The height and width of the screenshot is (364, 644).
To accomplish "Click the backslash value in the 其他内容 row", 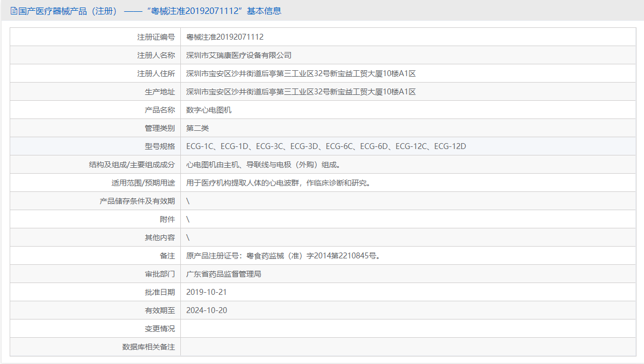I will [x=188, y=237].
